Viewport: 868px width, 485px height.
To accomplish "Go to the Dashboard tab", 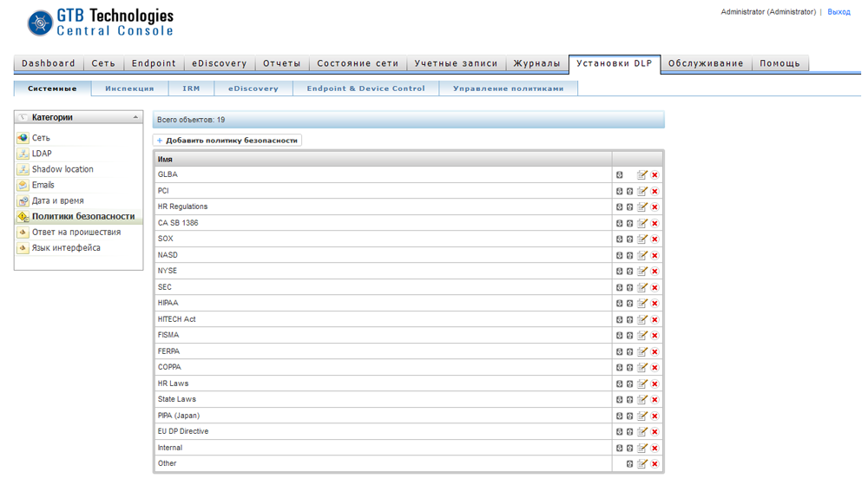I will 48,63.
